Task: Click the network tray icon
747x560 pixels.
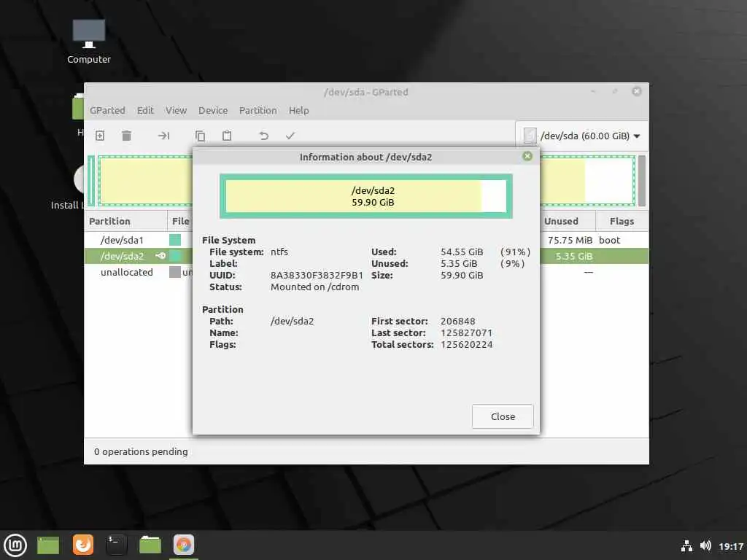Action: (x=686, y=545)
